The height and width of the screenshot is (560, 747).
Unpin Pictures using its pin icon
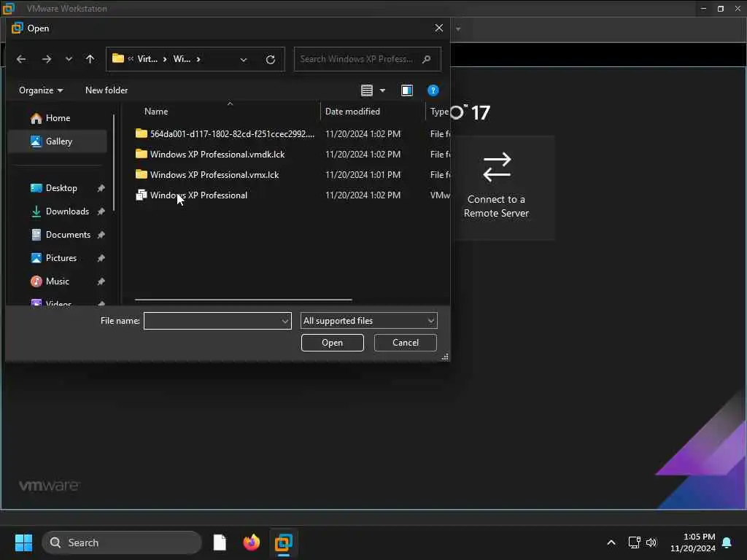[101, 258]
